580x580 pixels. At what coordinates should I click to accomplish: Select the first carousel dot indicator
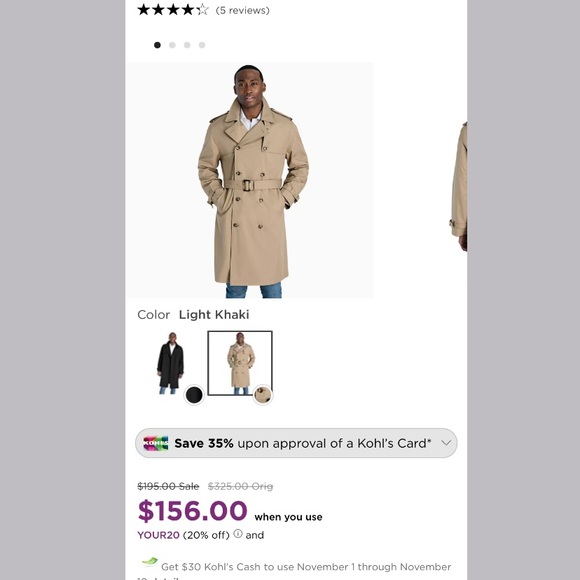[x=157, y=45]
